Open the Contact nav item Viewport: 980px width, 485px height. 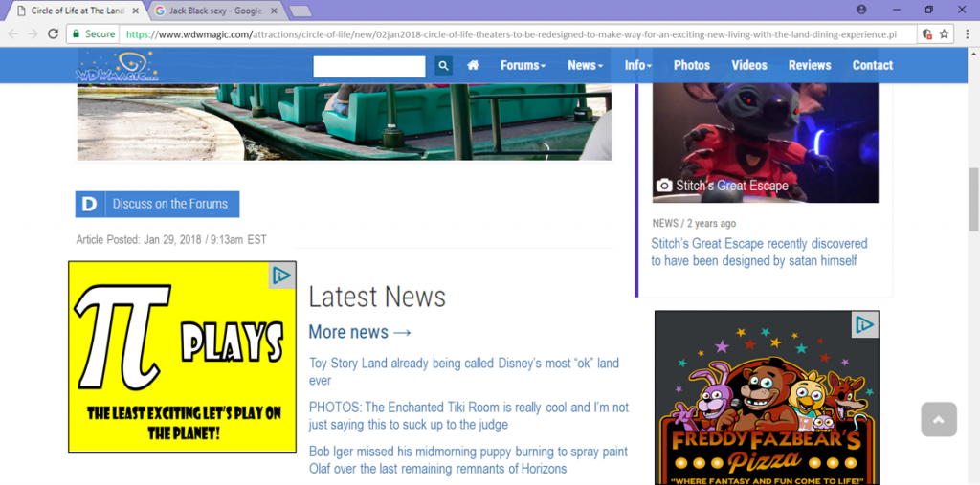(x=873, y=65)
